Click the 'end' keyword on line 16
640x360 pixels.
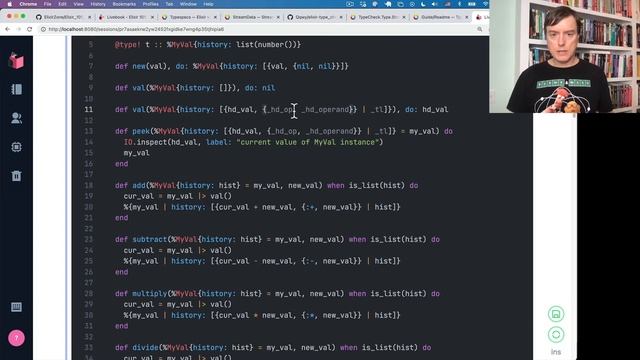(121, 164)
